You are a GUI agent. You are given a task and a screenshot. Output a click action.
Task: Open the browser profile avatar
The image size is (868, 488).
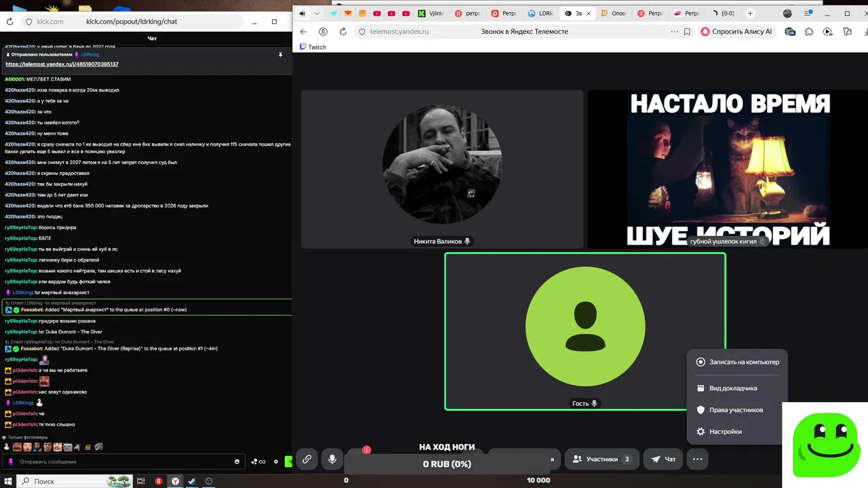coord(787,13)
